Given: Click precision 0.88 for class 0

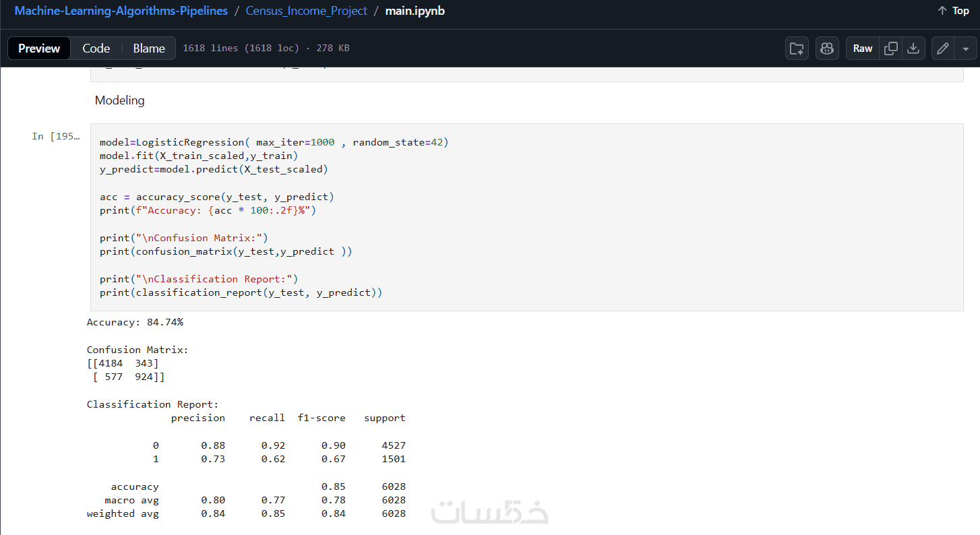Looking at the screenshot, I should [x=213, y=445].
